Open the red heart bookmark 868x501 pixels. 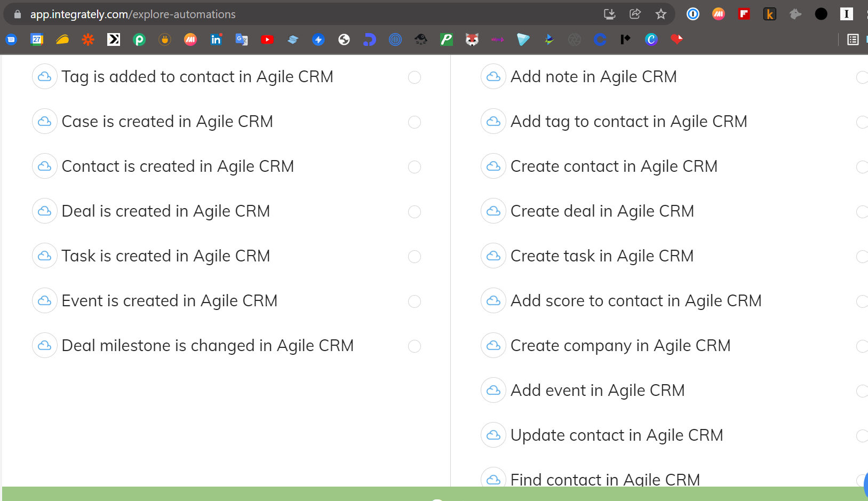tap(677, 39)
